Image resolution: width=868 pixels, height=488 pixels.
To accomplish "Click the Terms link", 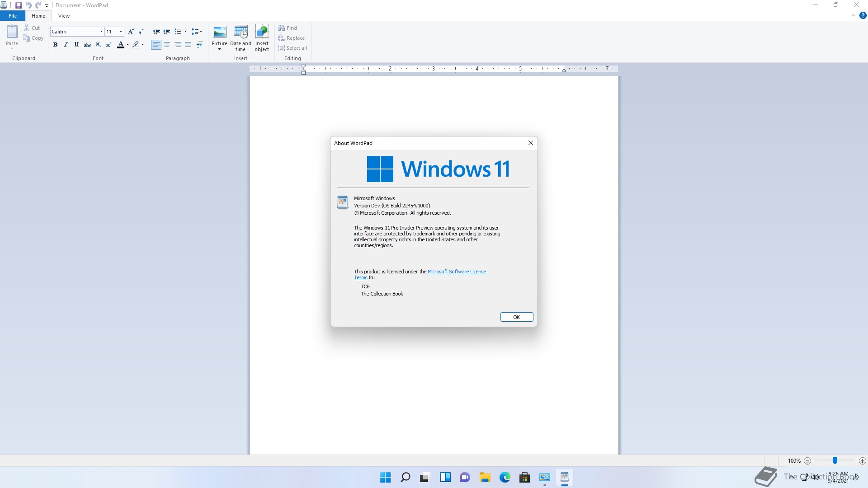I will click(361, 278).
